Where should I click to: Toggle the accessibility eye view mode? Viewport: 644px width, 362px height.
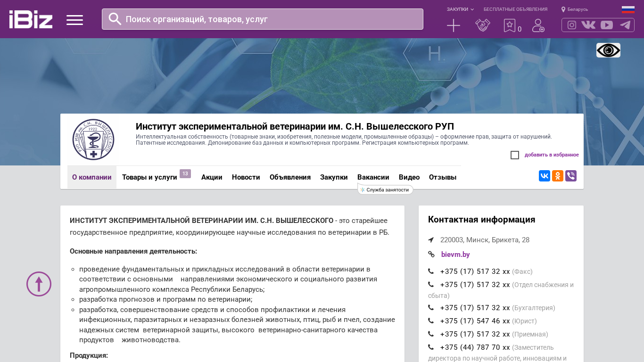(608, 50)
